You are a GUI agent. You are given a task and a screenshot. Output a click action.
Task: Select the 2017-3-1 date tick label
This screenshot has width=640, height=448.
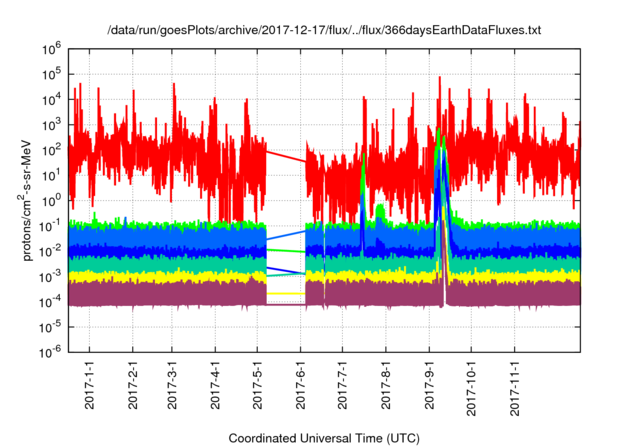click(x=171, y=386)
